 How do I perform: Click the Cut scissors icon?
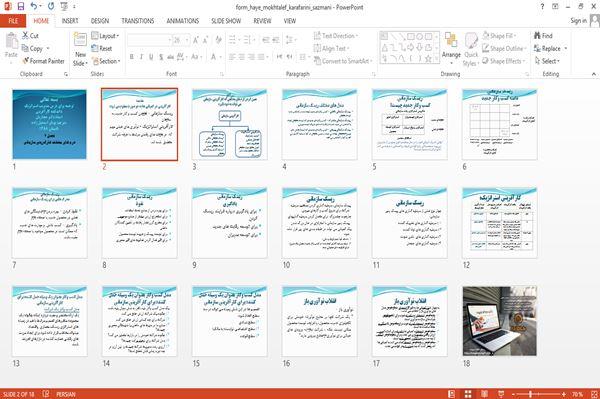pyautogui.click(x=25, y=36)
